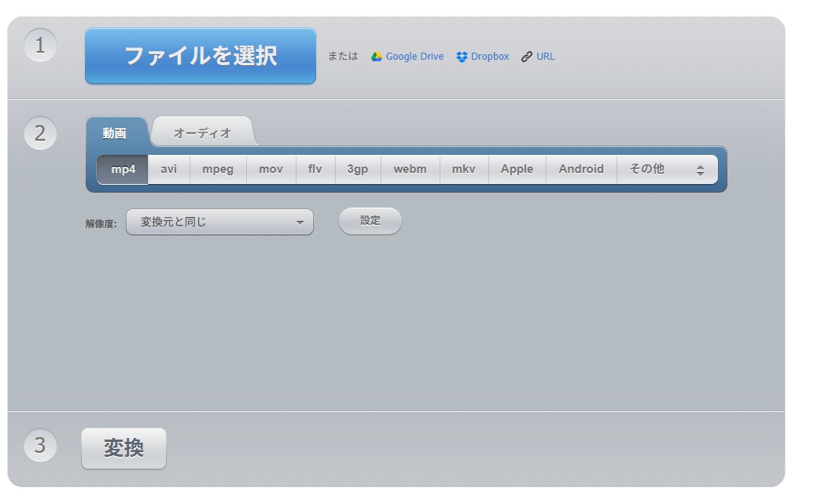Select the Android device format

581,169
